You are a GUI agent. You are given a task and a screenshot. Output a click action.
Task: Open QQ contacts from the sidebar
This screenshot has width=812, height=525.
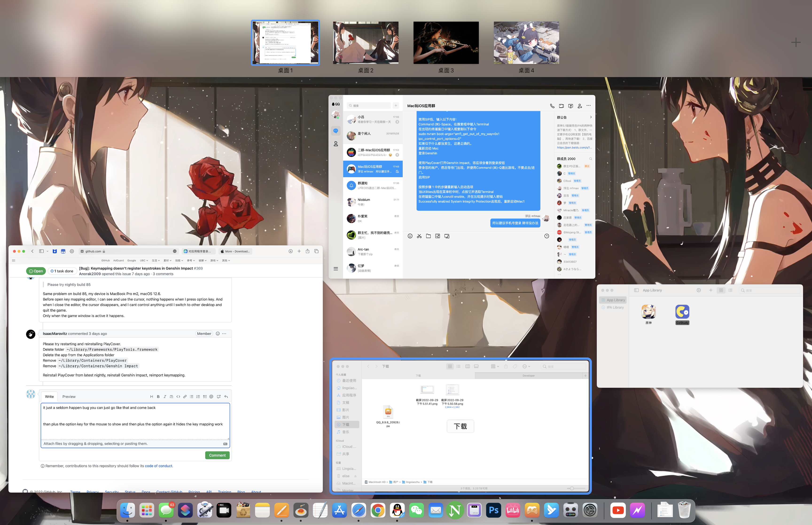pos(336,144)
